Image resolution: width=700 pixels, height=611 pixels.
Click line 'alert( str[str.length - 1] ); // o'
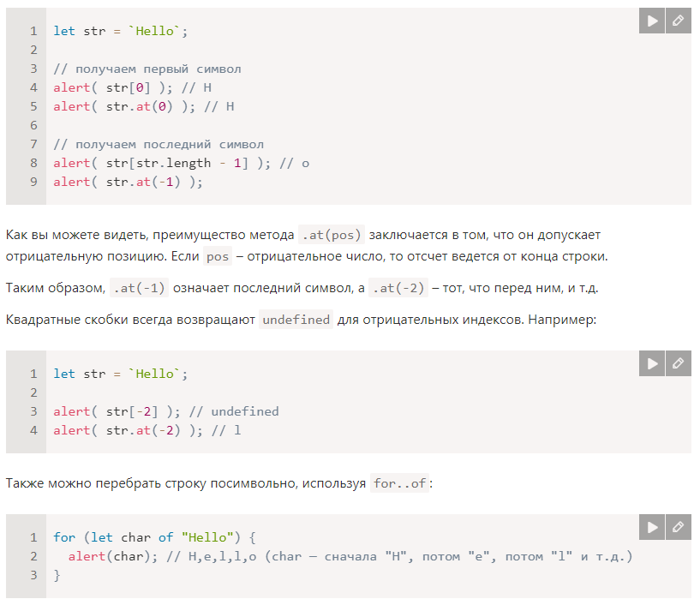pos(182,164)
